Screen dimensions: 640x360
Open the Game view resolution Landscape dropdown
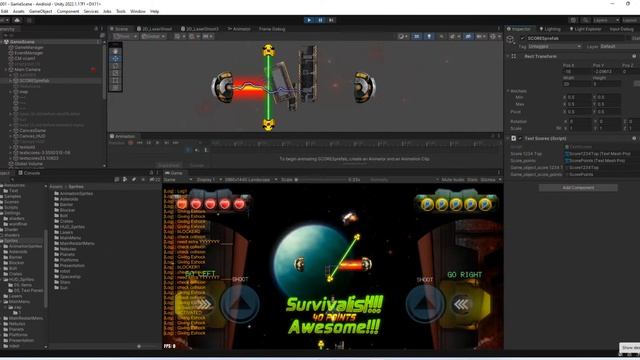(x=251, y=180)
